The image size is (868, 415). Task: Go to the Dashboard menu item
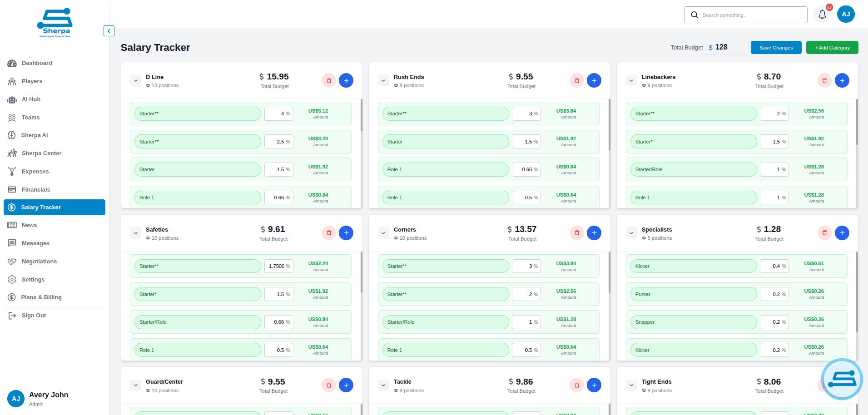[36, 63]
